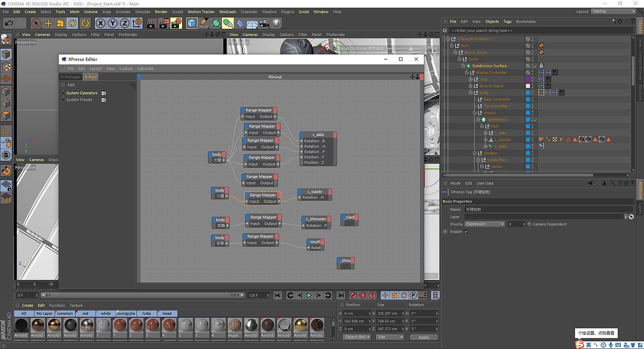Viewport: 644px width, 349px height.
Task: Click the Cube primitive icon
Action: click(x=192, y=23)
